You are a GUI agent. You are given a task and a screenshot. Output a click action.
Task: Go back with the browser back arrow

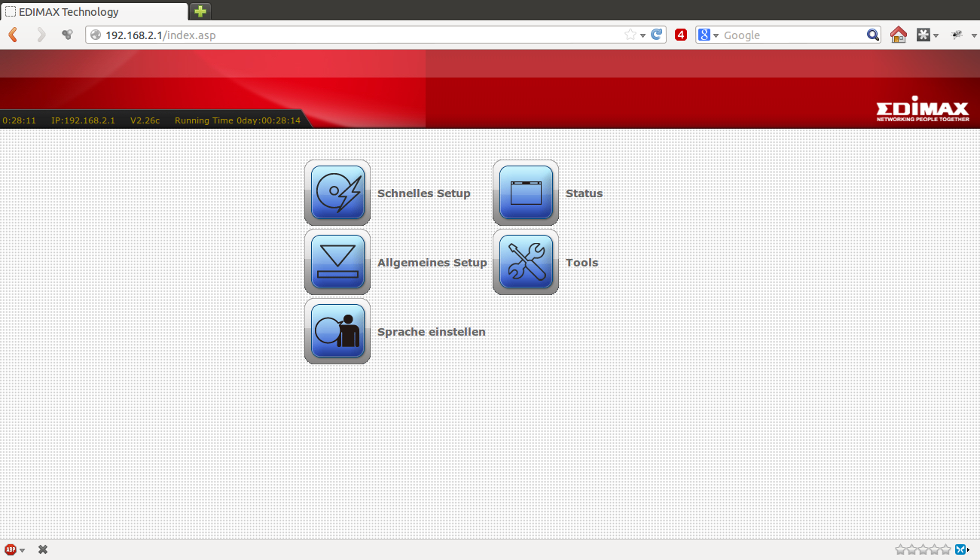tap(13, 35)
